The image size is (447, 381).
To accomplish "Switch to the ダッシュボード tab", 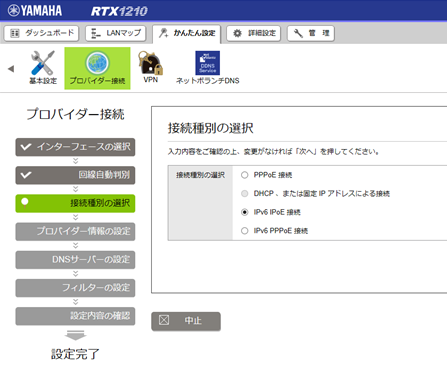I will point(41,33).
